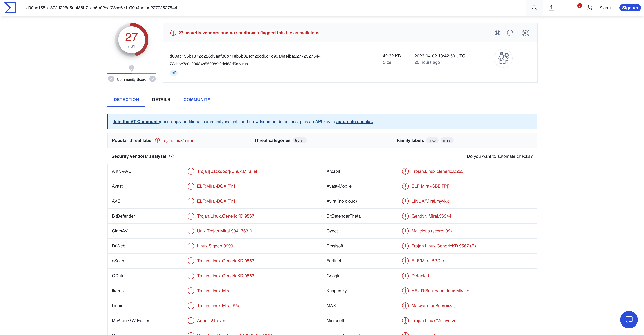The image size is (644, 335).
Task: Vote harmless with community check button
Action: click(153, 79)
